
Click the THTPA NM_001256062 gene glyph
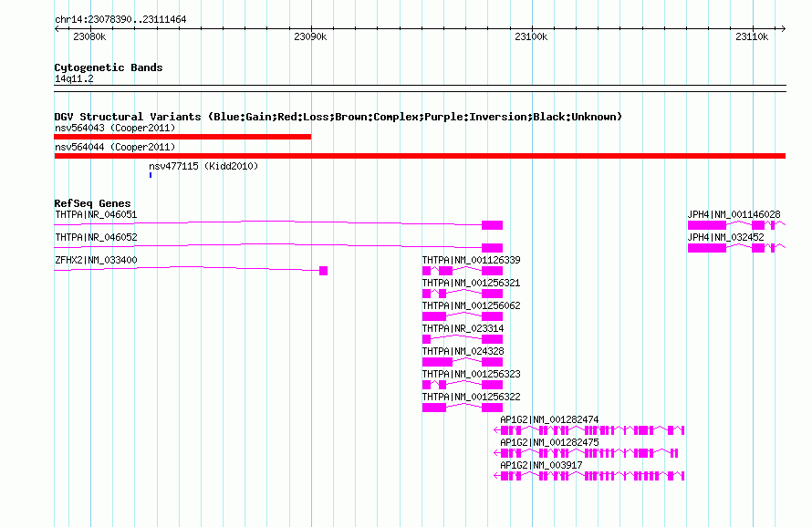(463, 316)
